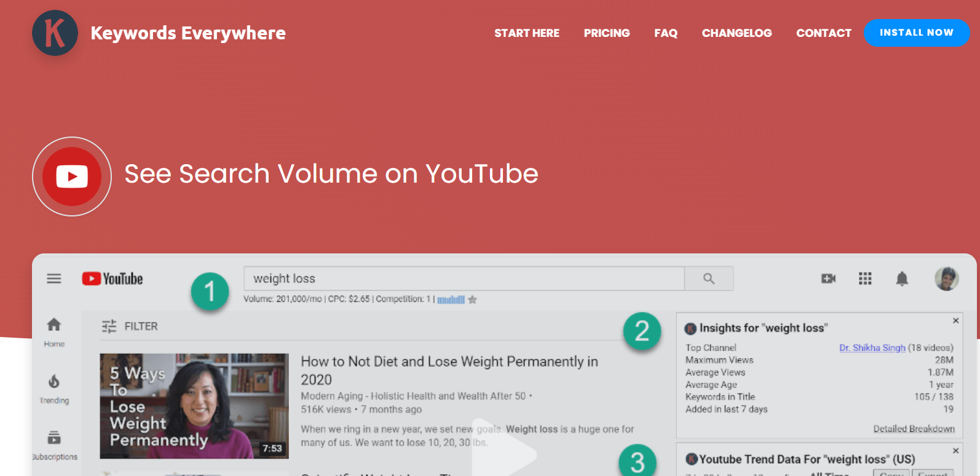This screenshot has height=476, width=980.
Task: Click the star icon beside Competition data
Action: pyautogui.click(x=472, y=299)
